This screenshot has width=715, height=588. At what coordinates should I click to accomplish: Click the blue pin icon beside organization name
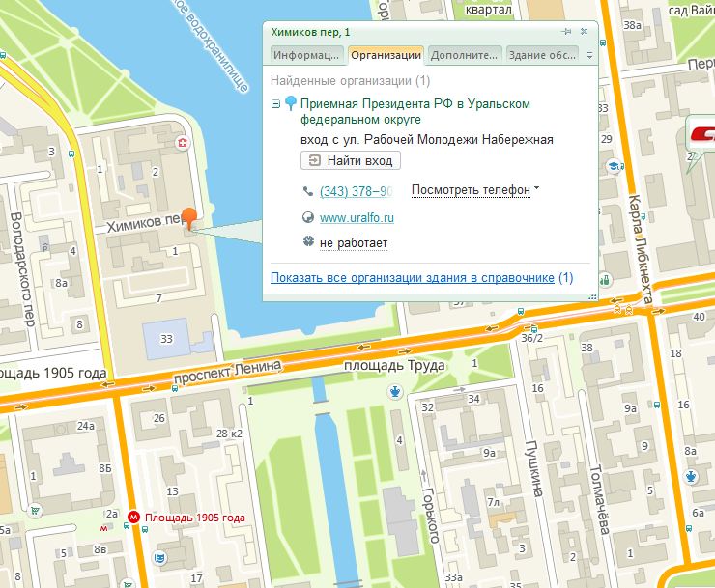tap(290, 104)
